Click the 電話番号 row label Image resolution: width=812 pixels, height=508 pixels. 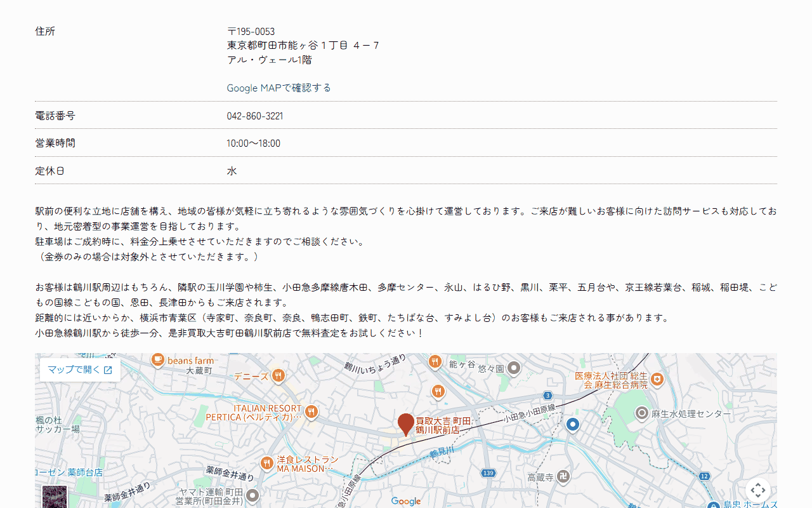pos(55,116)
